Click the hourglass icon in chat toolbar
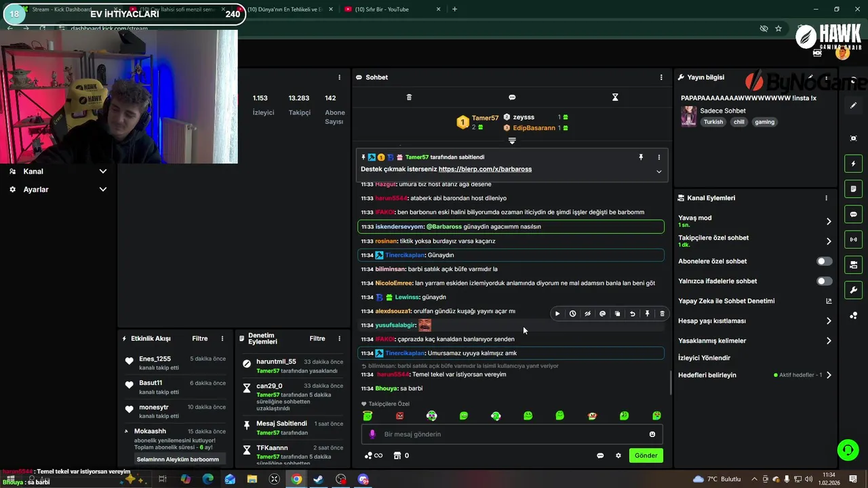This screenshot has width=868, height=488. (615, 98)
